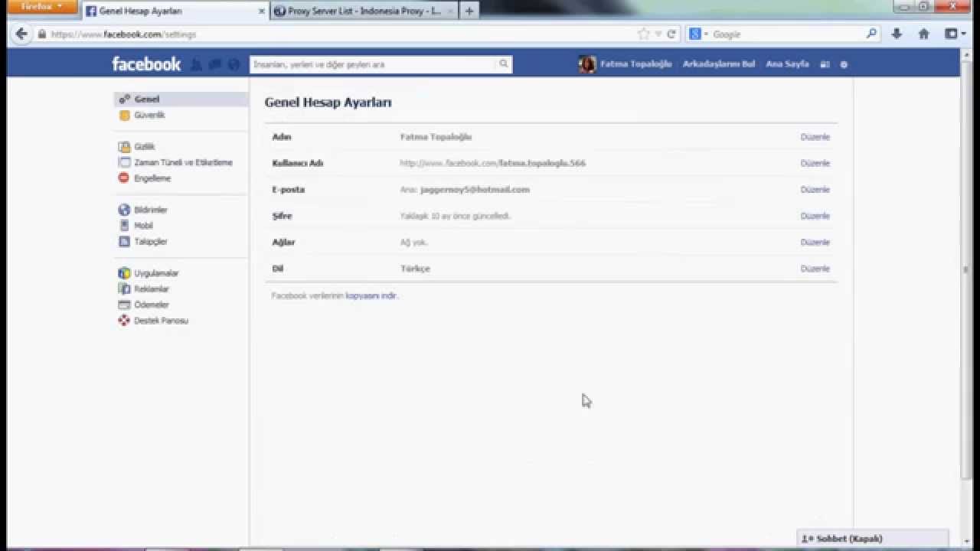
Task: Edit Kullanıcı Adı via Düzenle
Action: [x=815, y=163]
